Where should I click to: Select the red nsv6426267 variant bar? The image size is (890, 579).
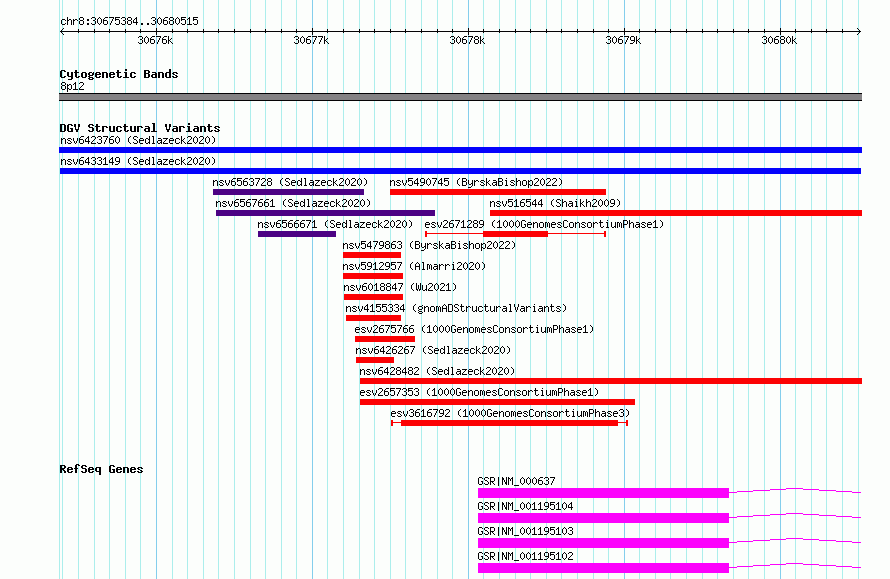click(375, 360)
